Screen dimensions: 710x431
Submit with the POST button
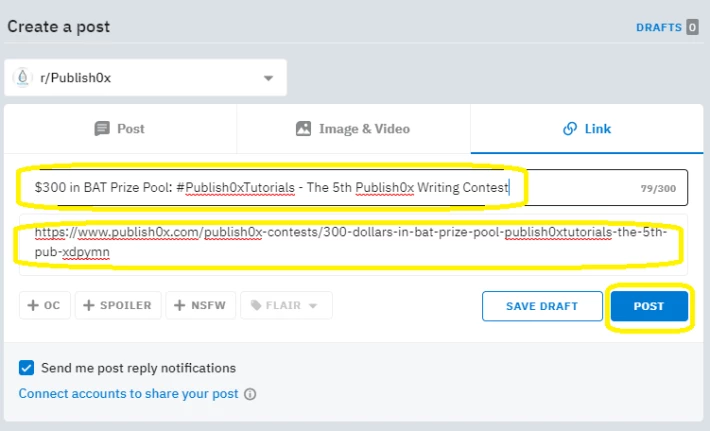649,306
